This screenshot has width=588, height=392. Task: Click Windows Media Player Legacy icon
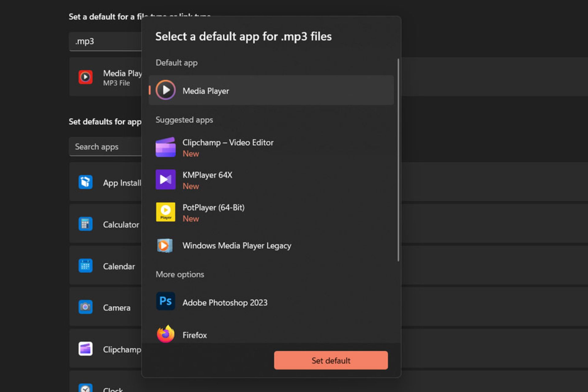165,245
